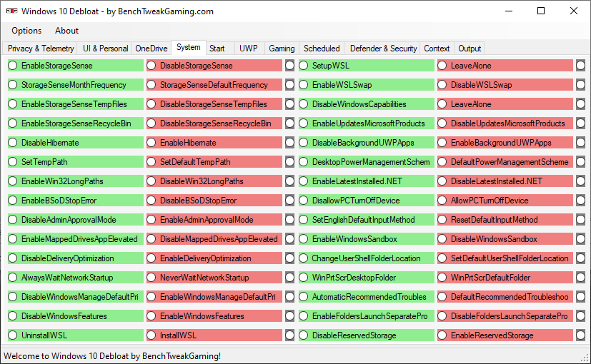Choose EnableWin32LongPaths option
591x364 pixels.
(x=75, y=181)
